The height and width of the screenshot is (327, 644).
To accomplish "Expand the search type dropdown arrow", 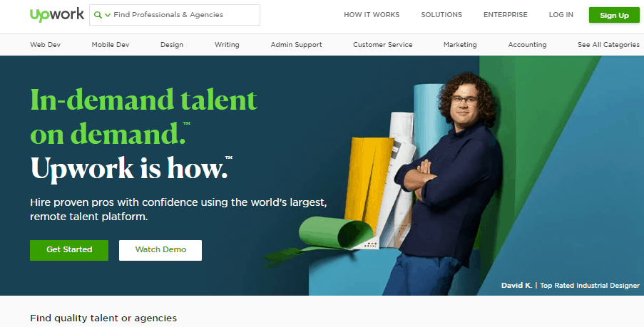I will click(x=107, y=15).
